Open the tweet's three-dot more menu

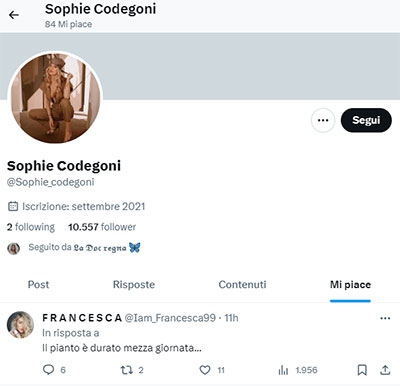(x=385, y=318)
